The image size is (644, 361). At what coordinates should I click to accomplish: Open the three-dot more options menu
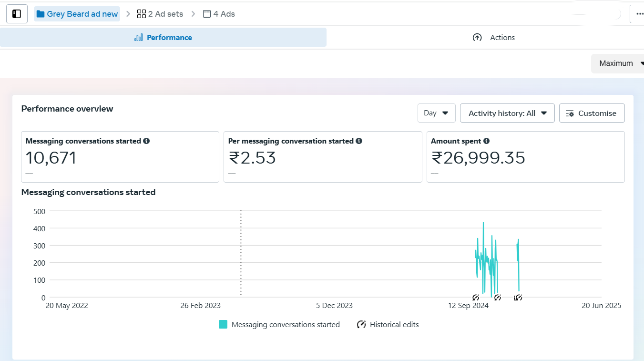pyautogui.click(x=639, y=14)
